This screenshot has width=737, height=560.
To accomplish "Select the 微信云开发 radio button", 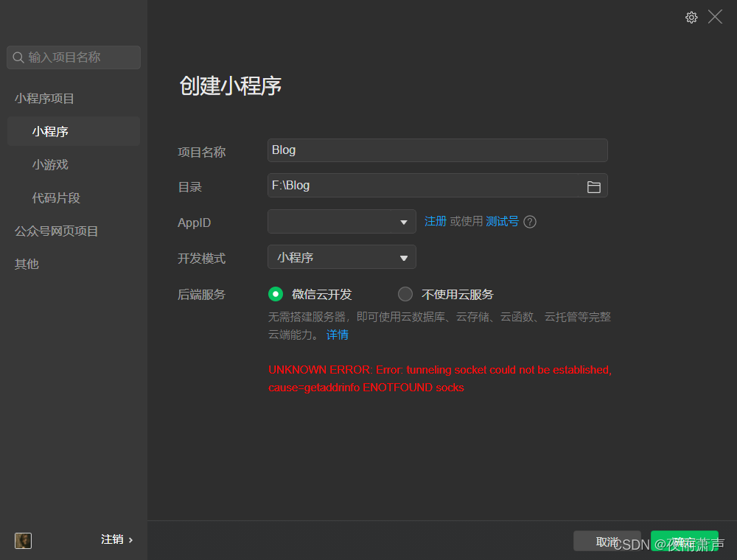I will point(275,293).
